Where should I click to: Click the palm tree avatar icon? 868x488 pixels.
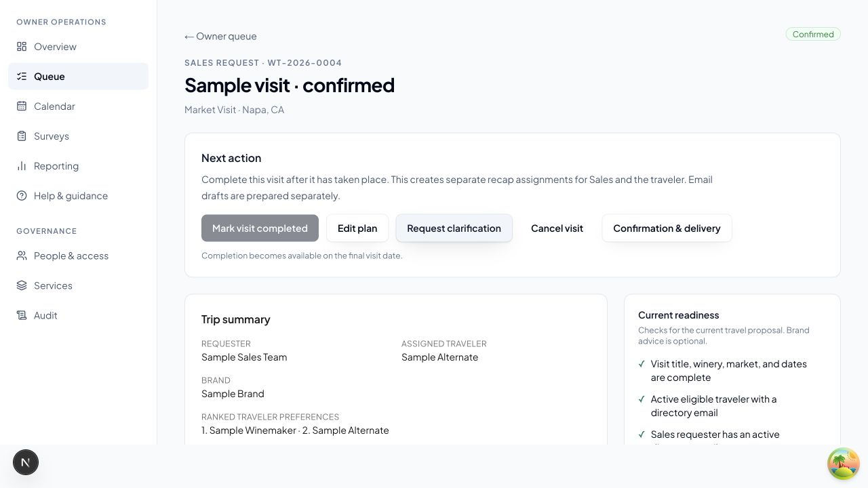tap(844, 464)
